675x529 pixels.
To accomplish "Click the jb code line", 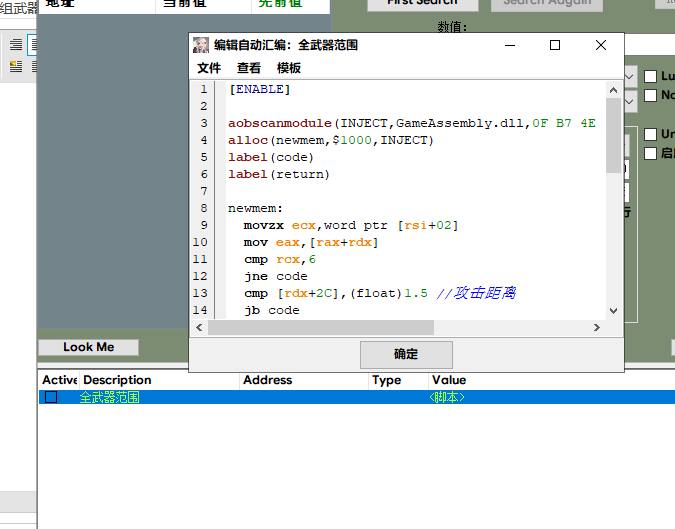I will [272, 310].
